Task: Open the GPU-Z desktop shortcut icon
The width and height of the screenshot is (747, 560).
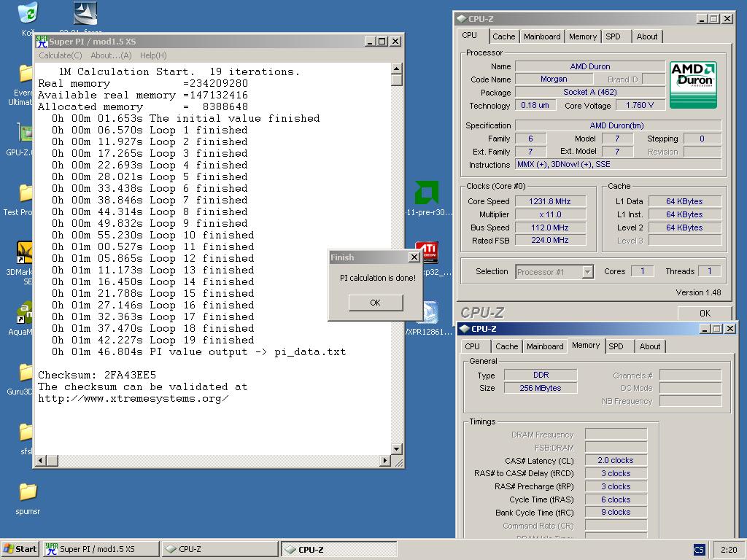Action: [x=26, y=133]
